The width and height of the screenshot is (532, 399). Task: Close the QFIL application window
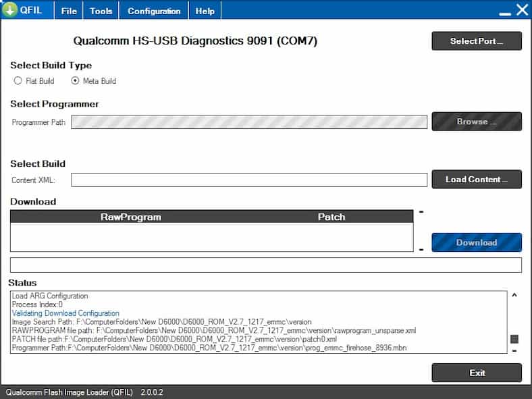click(x=522, y=10)
